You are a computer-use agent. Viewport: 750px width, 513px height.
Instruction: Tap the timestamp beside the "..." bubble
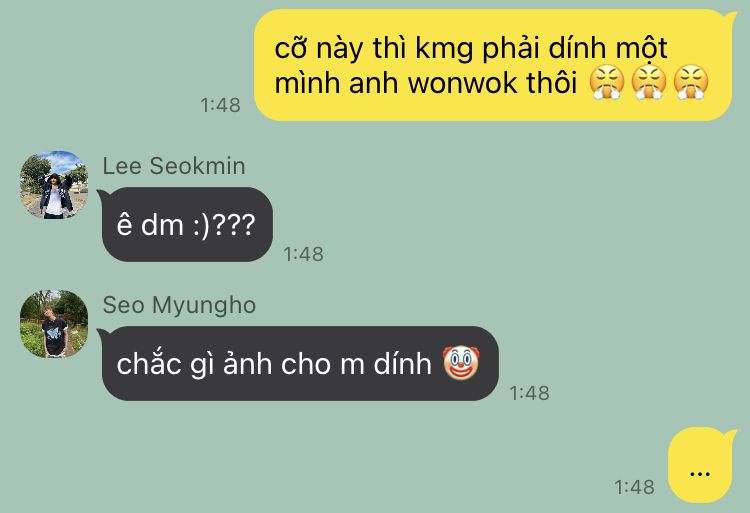634,487
